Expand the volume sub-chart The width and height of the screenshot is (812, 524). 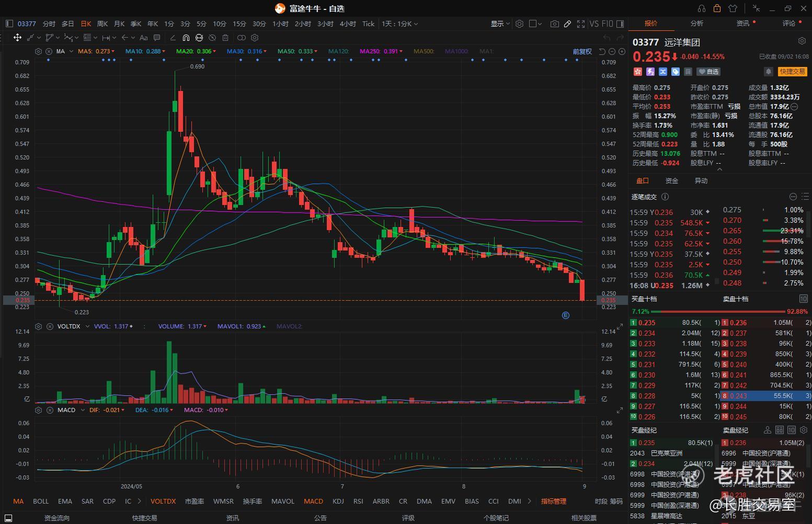point(620,327)
